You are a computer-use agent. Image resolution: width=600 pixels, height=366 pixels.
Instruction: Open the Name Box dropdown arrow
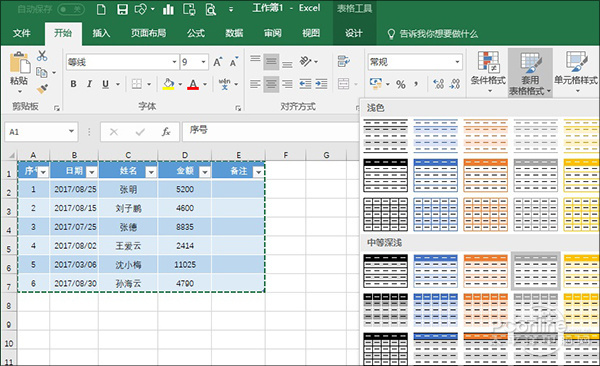(x=71, y=131)
